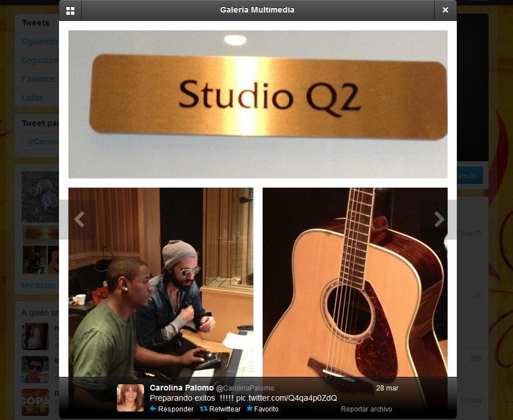
Task: Open the Siguiendo sidebar item
Action: click(39, 41)
